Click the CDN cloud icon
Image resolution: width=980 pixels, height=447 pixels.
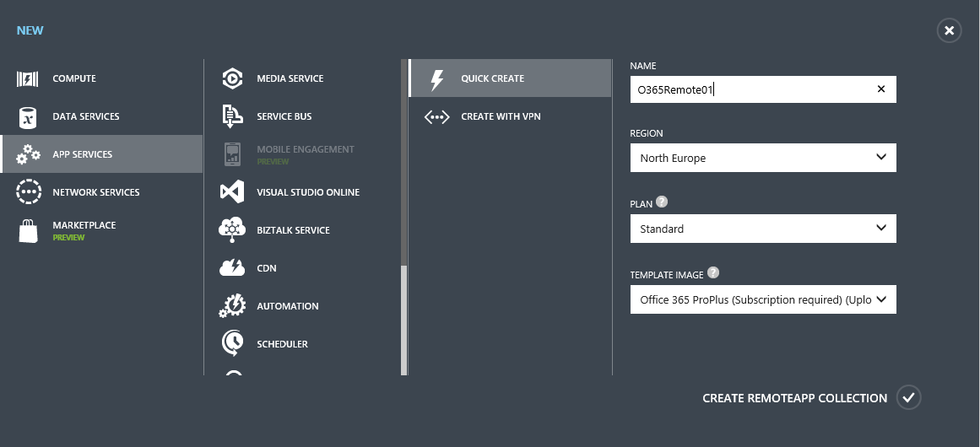pyautogui.click(x=232, y=268)
